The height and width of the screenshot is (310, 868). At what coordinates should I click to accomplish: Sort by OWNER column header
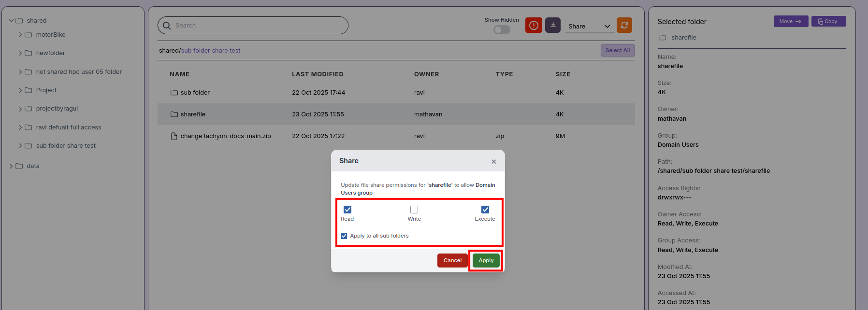pyautogui.click(x=426, y=74)
